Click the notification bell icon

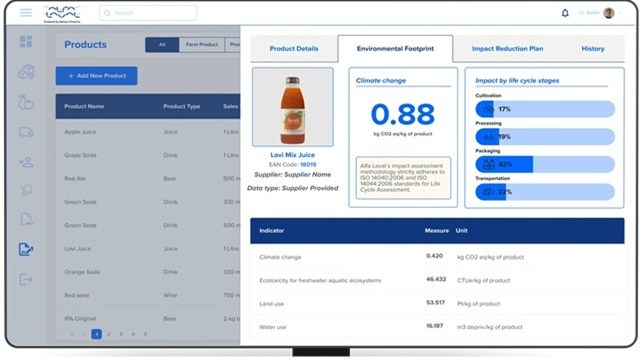[x=565, y=13]
